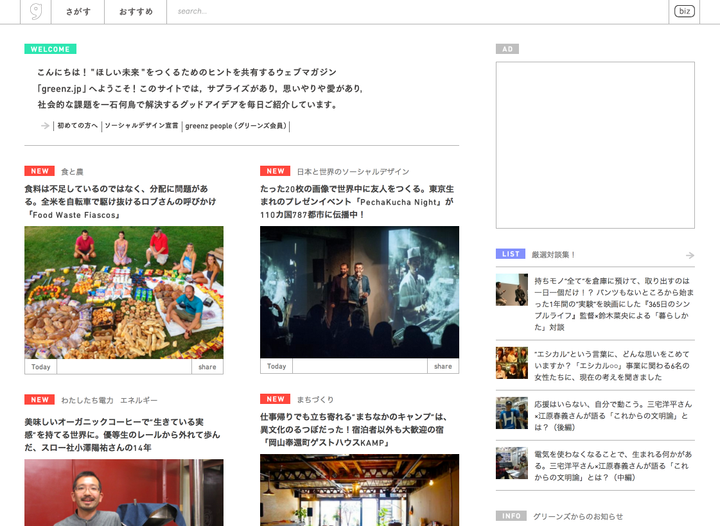Open the これからの文明論 後編 thumbnail

tap(512, 413)
